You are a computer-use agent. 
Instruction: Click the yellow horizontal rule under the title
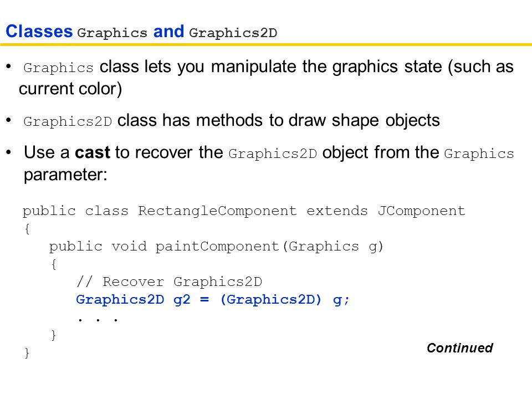click(x=266, y=44)
